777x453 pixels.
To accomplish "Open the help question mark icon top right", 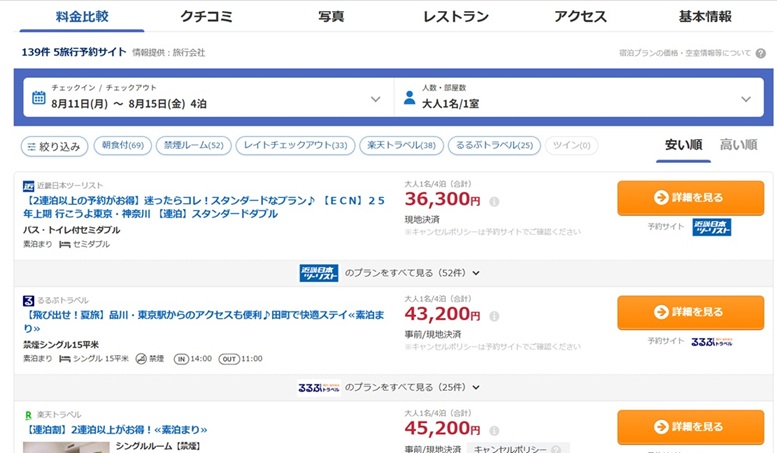I will click(761, 53).
